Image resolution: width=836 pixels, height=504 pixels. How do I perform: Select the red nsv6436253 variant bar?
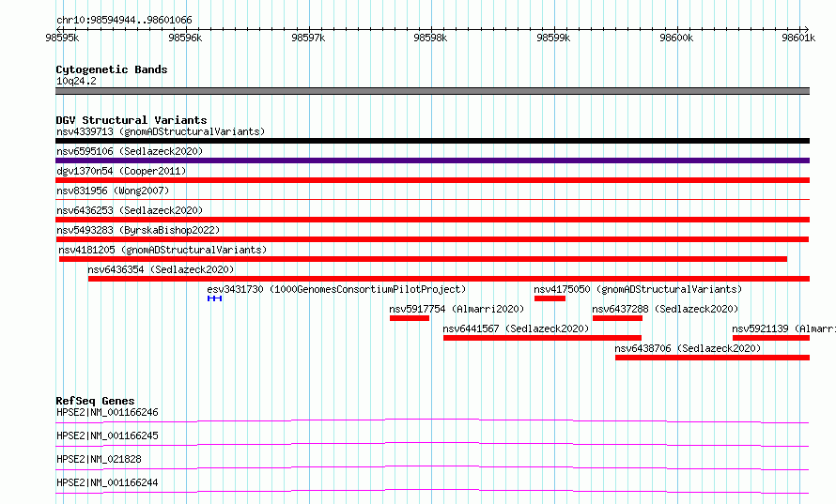click(x=432, y=220)
